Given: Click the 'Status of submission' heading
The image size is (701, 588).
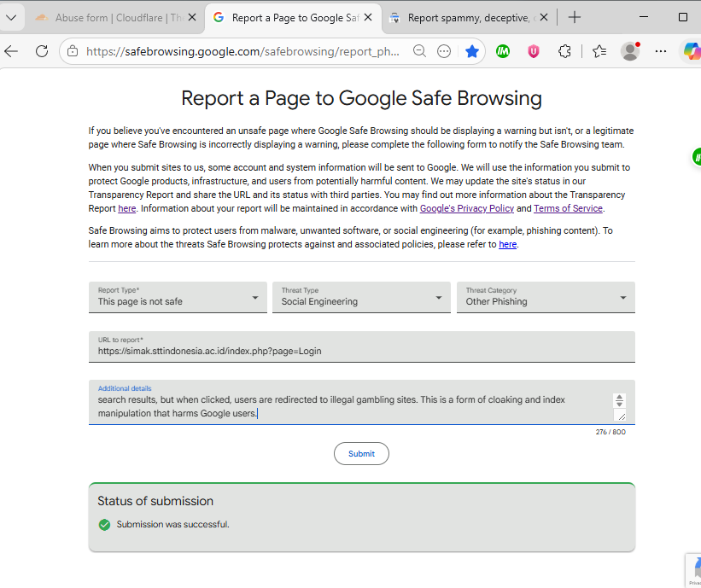Looking at the screenshot, I should 155,501.
